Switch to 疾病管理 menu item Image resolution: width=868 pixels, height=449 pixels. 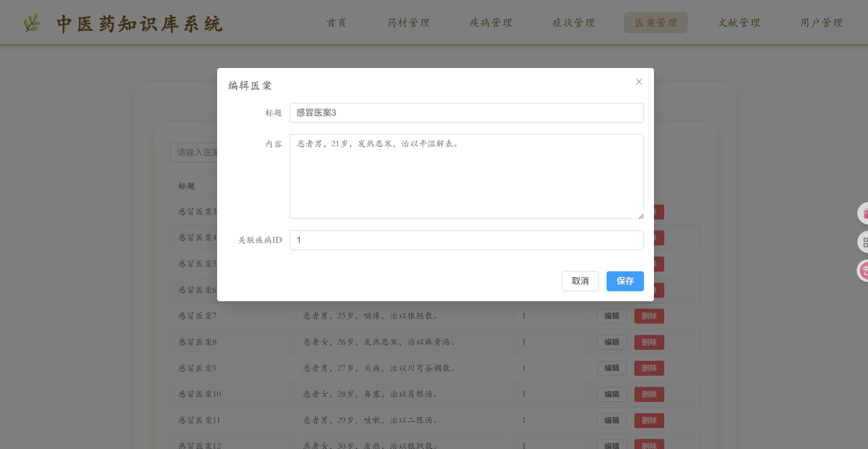(490, 23)
